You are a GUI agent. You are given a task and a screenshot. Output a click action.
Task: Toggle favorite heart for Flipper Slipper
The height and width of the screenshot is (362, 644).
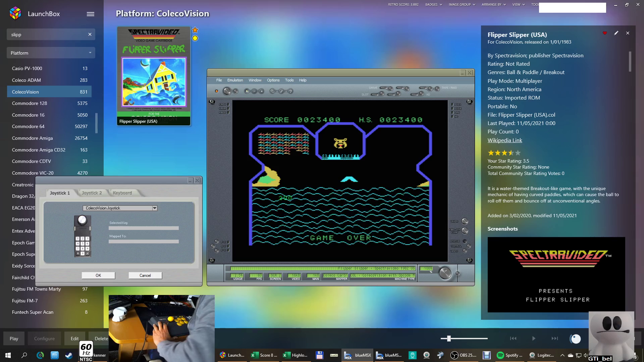605,33
